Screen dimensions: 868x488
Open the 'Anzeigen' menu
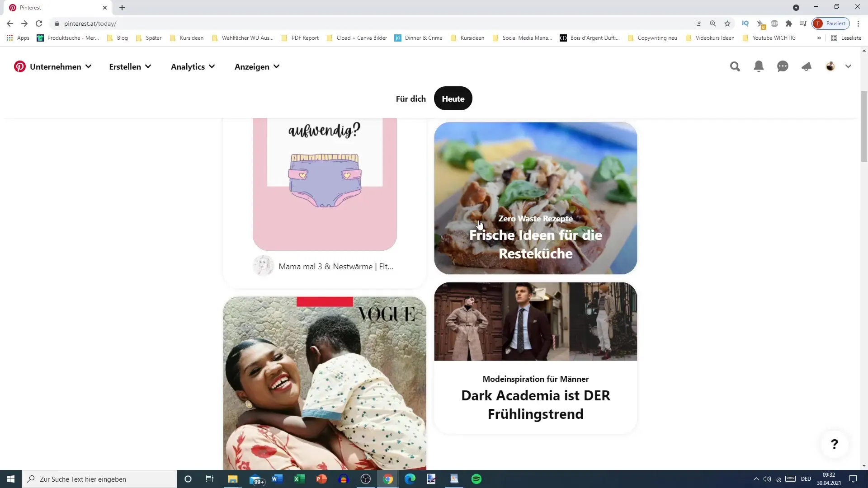click(x=258, y=66)
